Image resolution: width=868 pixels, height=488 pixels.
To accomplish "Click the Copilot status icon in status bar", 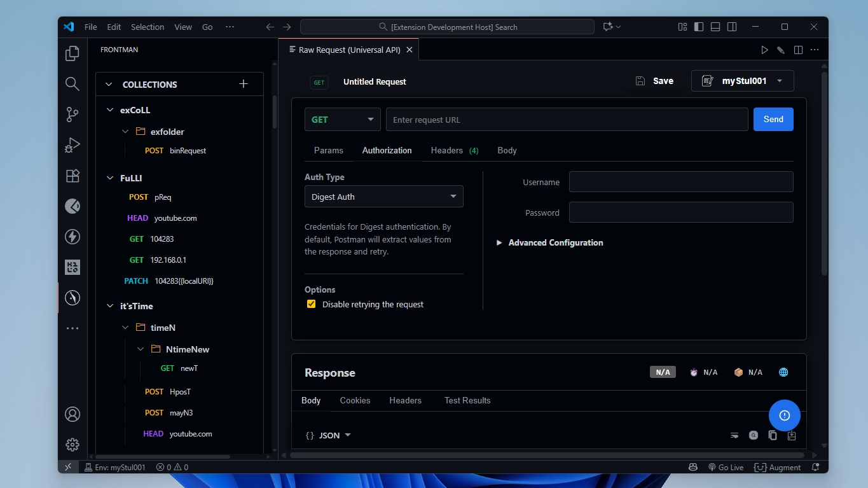I will (693, 467).
